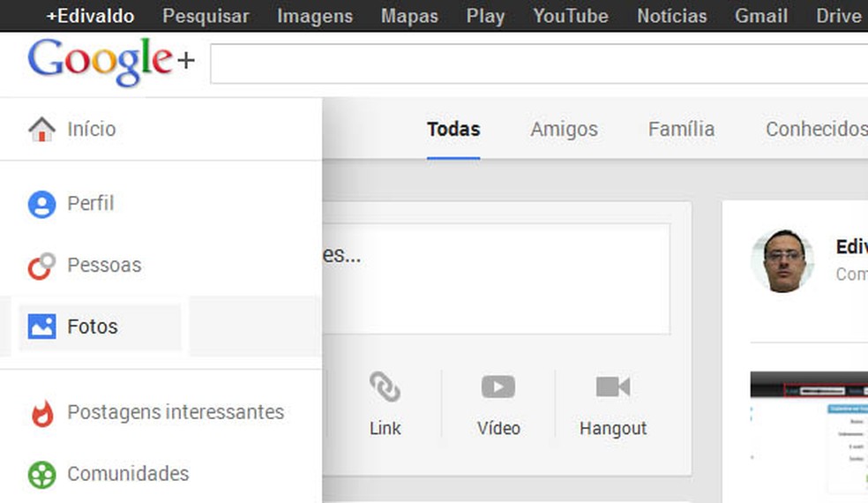Viewport: 868px width, 503px height.
Task: Open the shared post screenshot thumbnail
Action: pyautogui.click(x=809, y=432)
